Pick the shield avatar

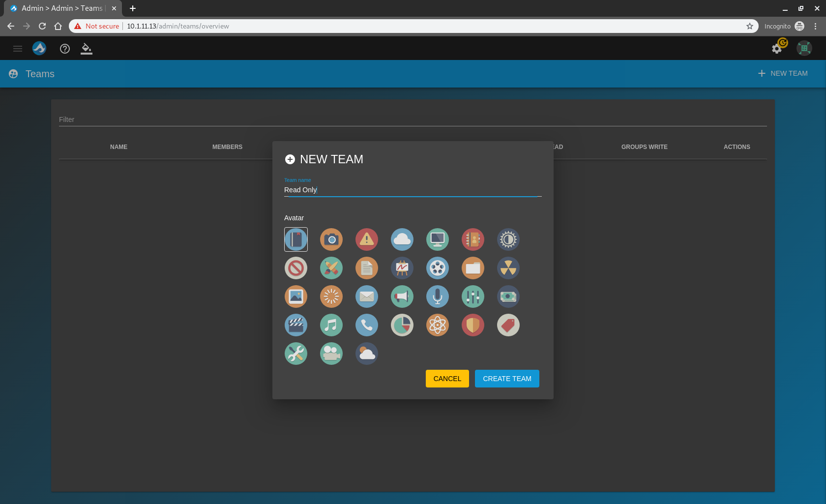pos(473,325)
